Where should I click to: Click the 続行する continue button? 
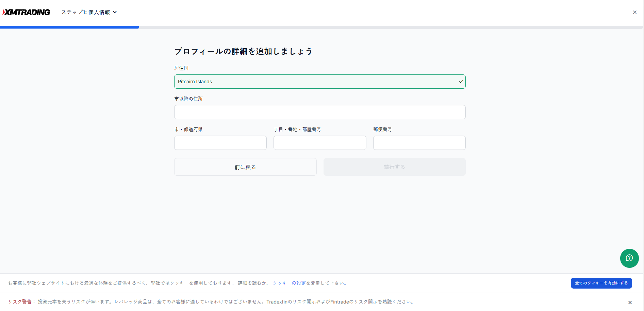click(394, 167)
